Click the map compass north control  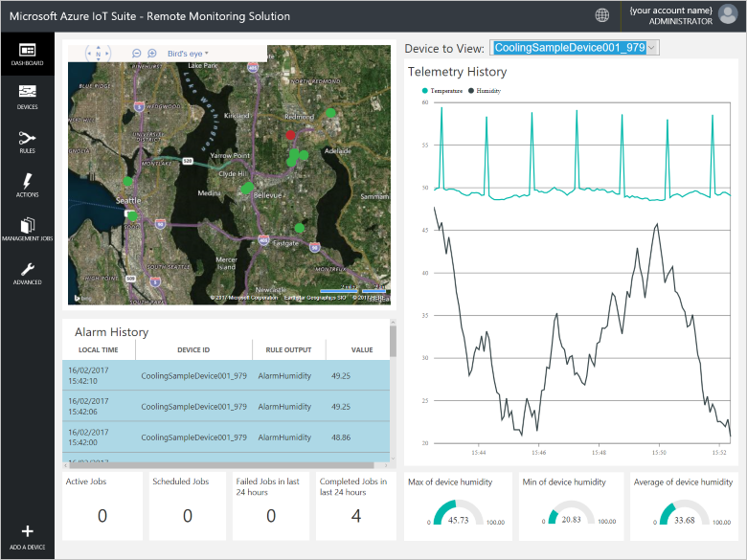99,55
